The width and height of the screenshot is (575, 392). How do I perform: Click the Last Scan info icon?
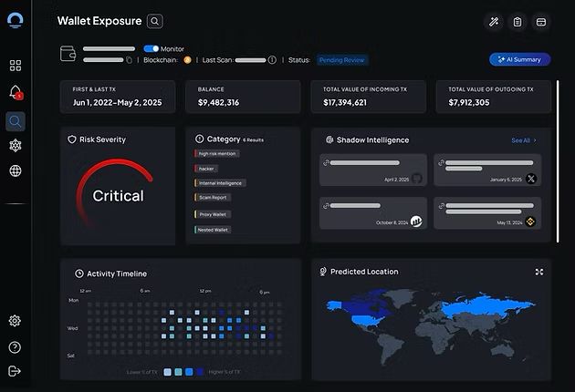(272, 60)
